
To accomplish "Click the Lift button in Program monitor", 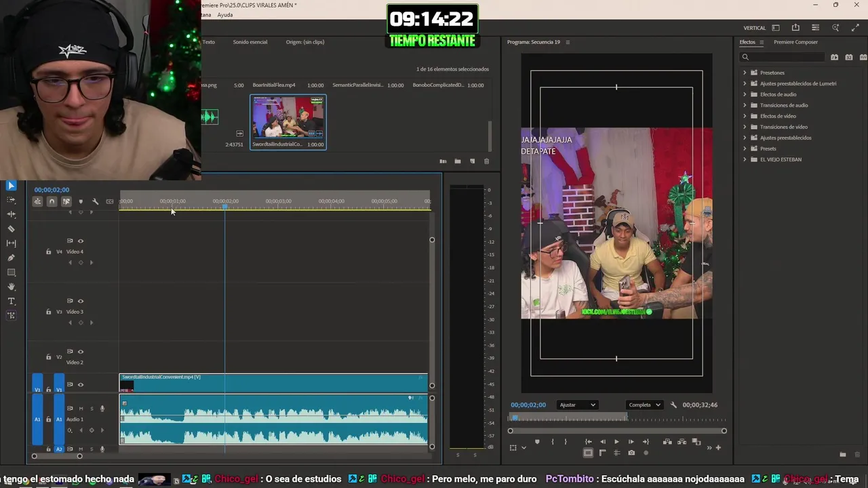I will click(x=667, y=442).
